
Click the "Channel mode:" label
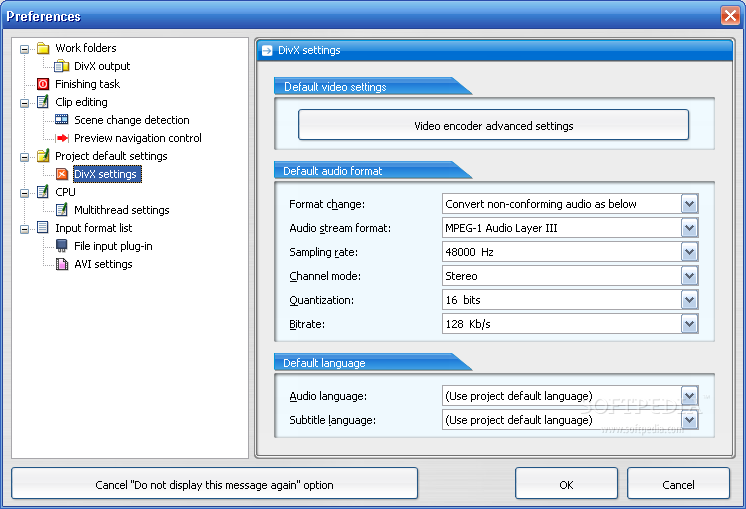click(x=325, y=276)
